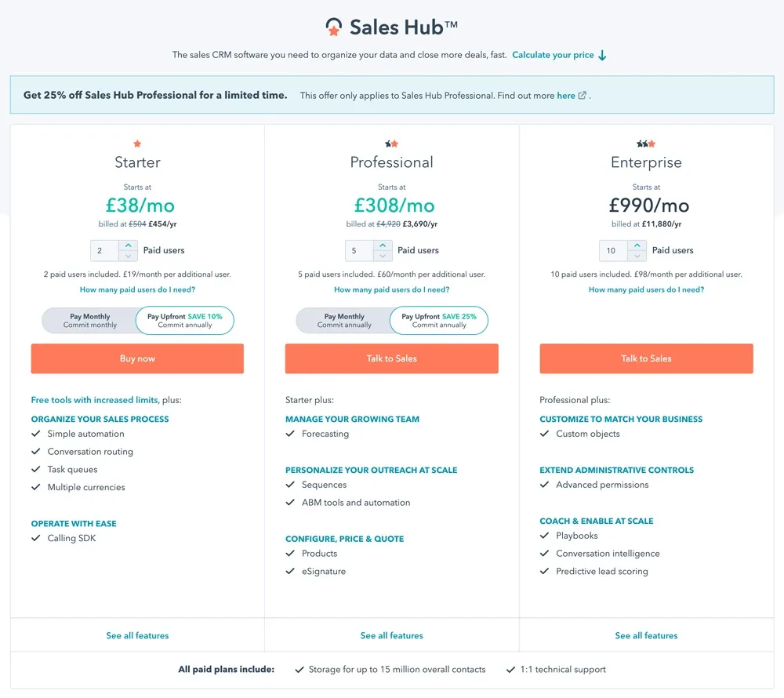Click the down arrow next to Calculate your price
This screenshot has height=698, width=784.
[602, 56]
